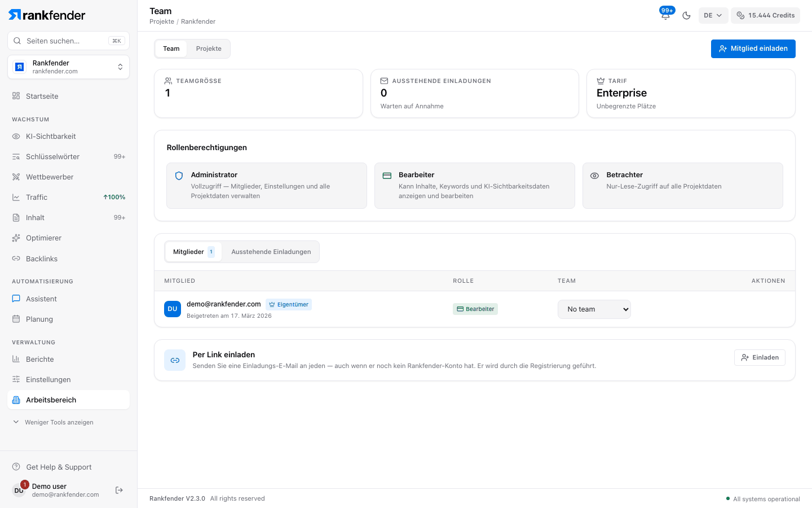Expand the Rankfender project switcher
812x508 pixels.
click(x=68, y=67)
